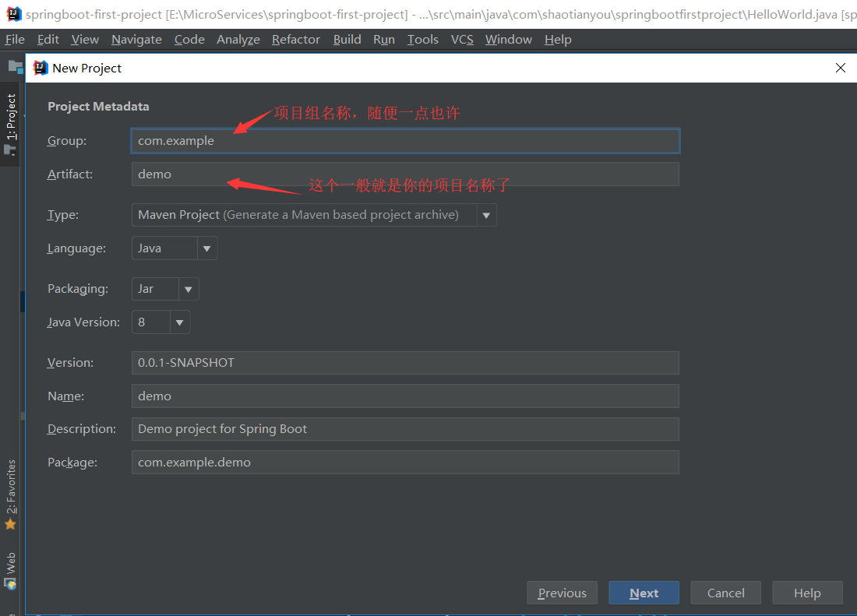The image size is (857, 616).
Task: Open the Java language combo box
Action: (x=175, y=248)
